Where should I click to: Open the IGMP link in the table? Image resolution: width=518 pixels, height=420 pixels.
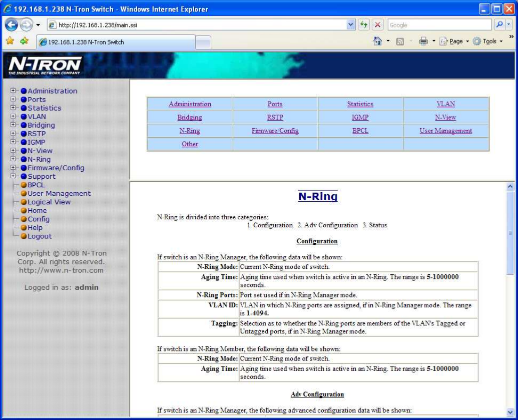point(360,117)
